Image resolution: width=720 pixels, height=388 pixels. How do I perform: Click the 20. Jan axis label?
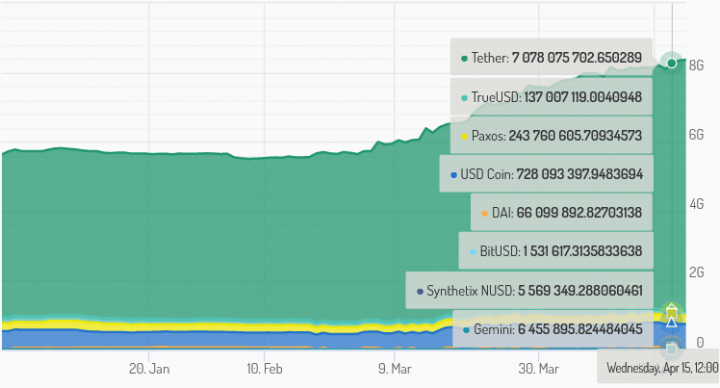(149, 369)
